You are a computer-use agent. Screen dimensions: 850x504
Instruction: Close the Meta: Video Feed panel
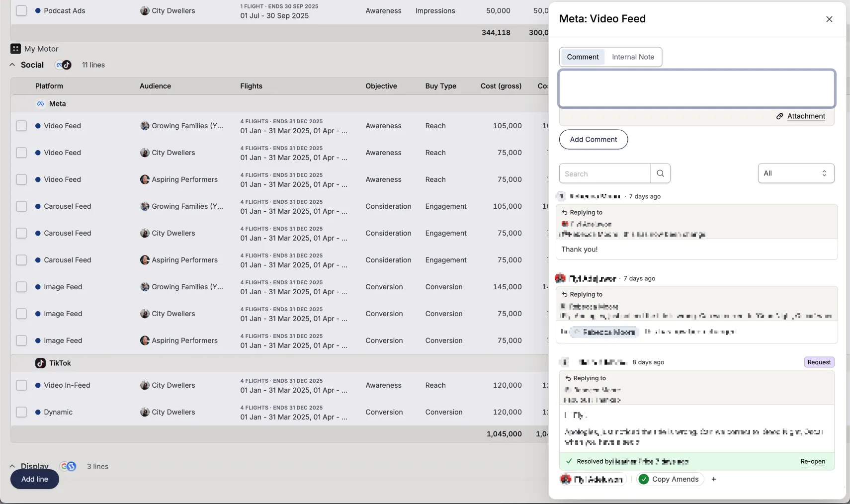(829, 19)
